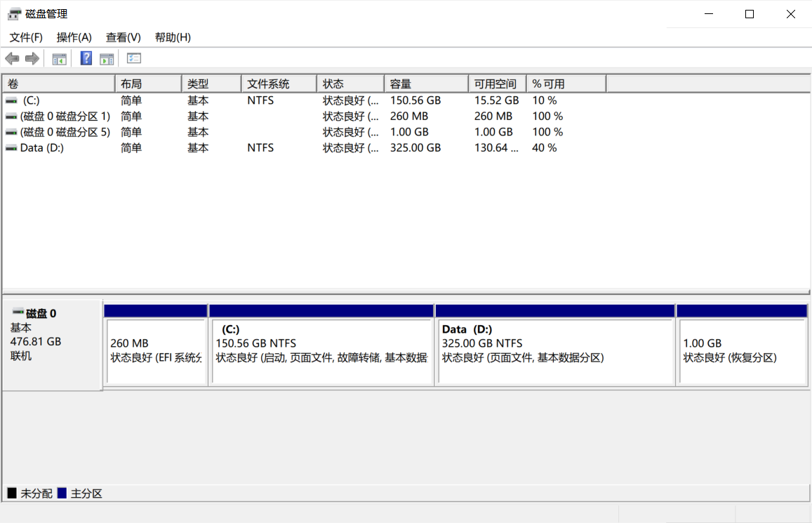Toggle the action pane toolbar icon

coord(107,59)
